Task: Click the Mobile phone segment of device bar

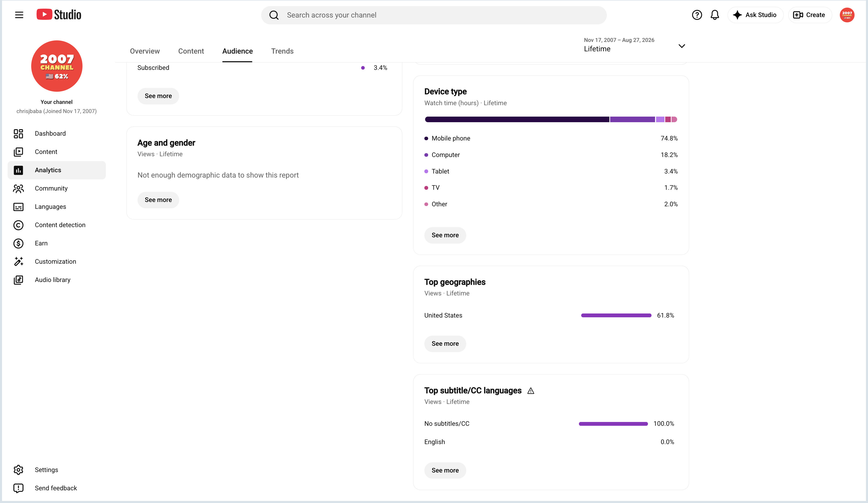Action: coord(517,119)
